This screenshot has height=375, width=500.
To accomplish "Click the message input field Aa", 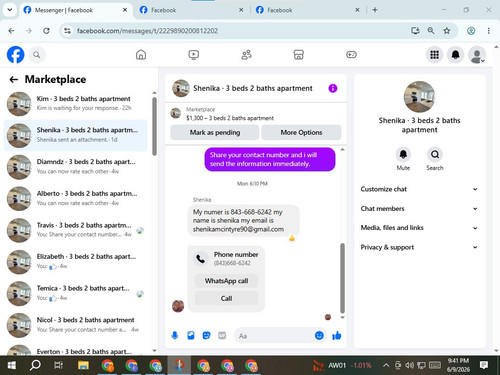I will [x=274, y=336].
